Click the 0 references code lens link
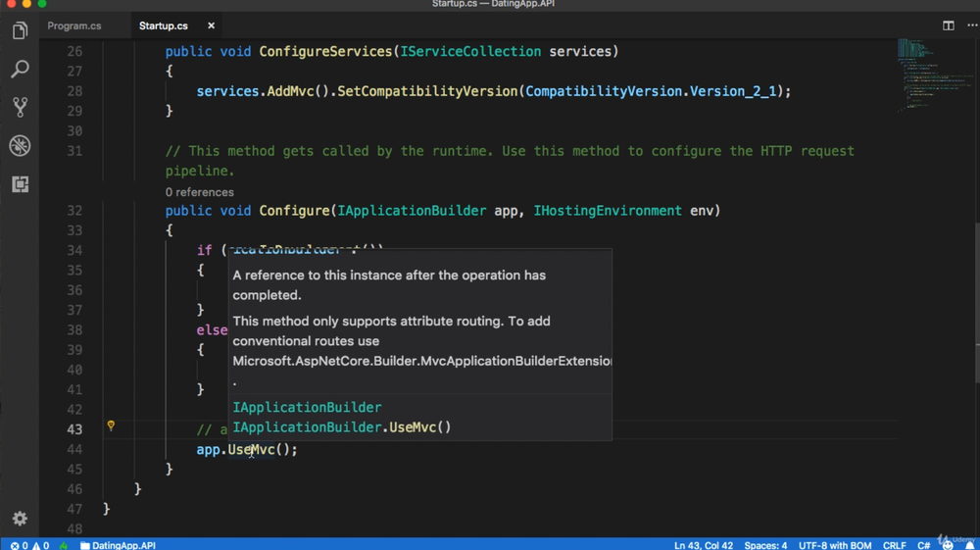 tap(199, 192)
